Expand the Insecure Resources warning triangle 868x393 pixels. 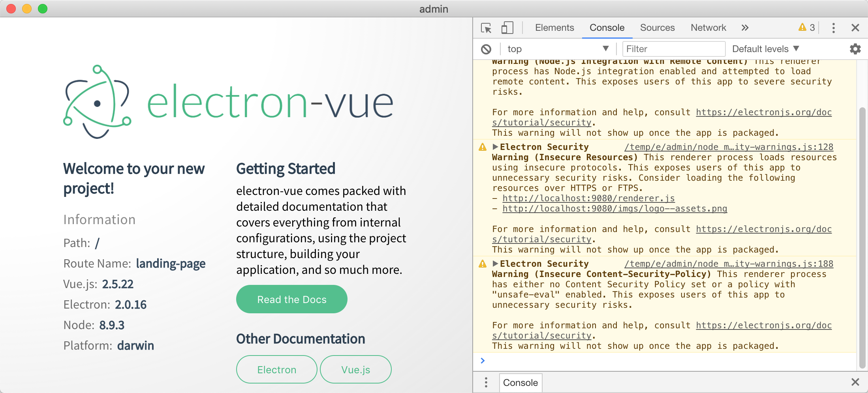[495, 147]
